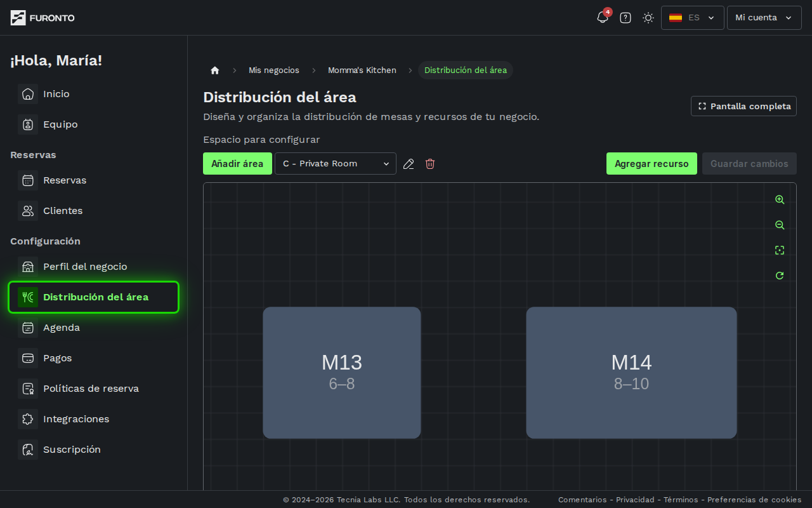The height and width of the screenshot is (508, 812).
Task: Click the Agenda icon in sidebar
Action: [x=28, y=328]
